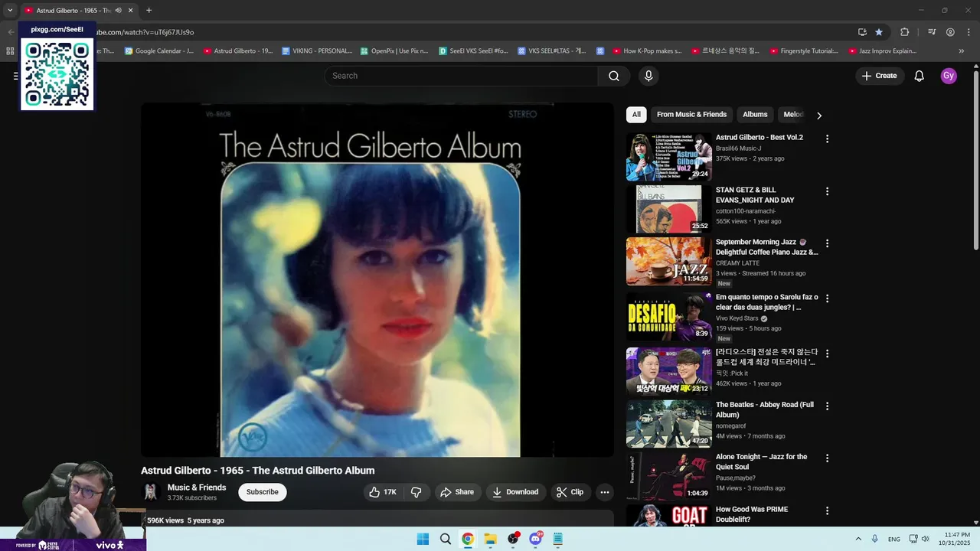
Task: Open options for Alone Tonight Jazz video
Action: click(x=827, y=458)
